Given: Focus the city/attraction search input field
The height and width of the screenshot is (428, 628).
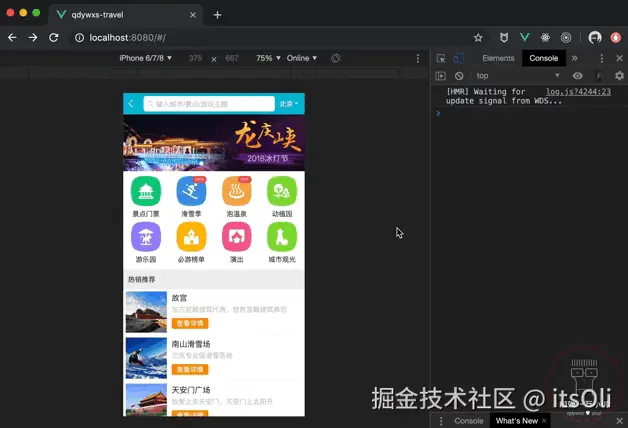Looking at the screenshot, I should [x=209, y=104].
